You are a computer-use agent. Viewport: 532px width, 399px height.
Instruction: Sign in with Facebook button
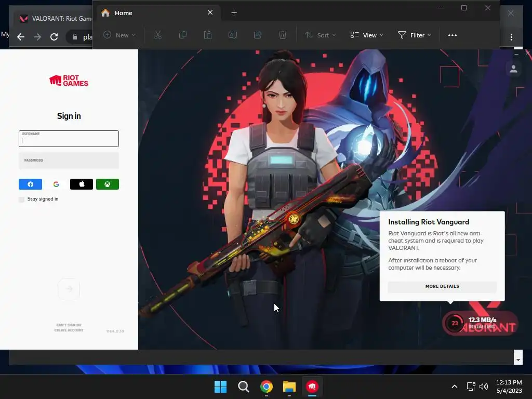(30, 184)
